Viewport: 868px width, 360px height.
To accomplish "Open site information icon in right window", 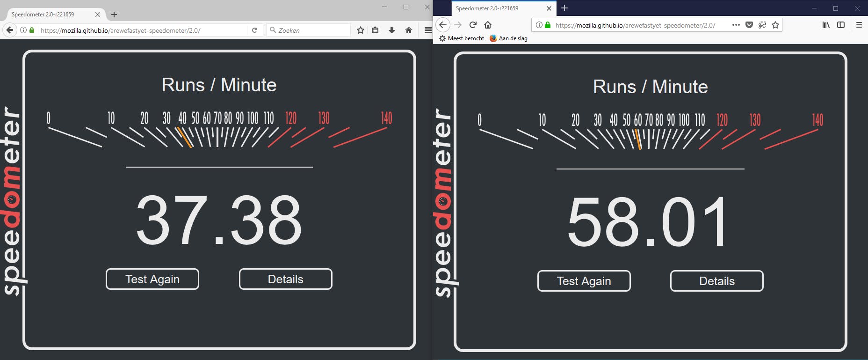I will tap(539, 25).
